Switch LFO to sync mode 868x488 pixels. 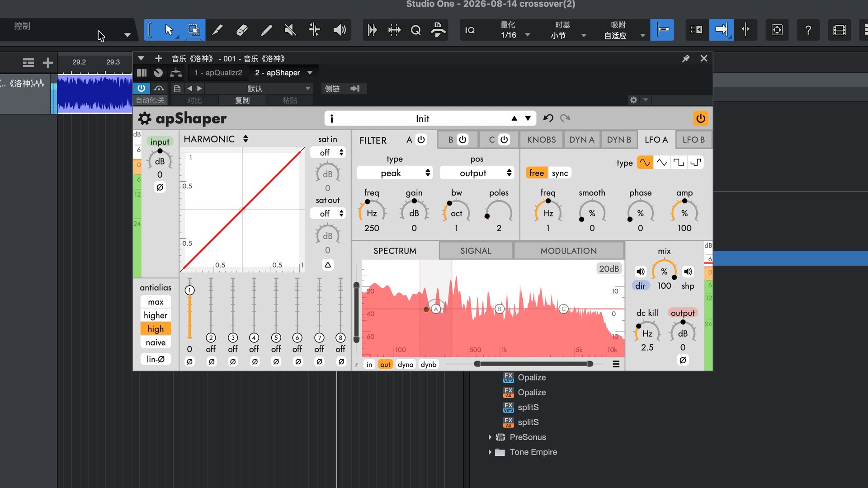[560, 173]
